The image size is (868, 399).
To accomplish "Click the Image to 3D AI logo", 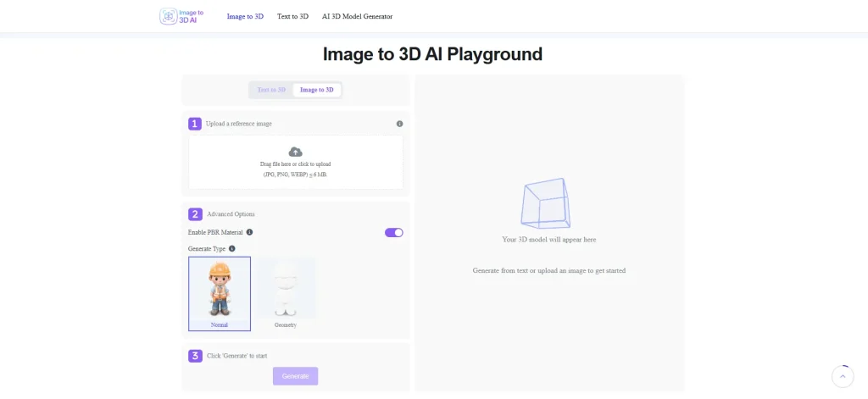I will point(181,16).
